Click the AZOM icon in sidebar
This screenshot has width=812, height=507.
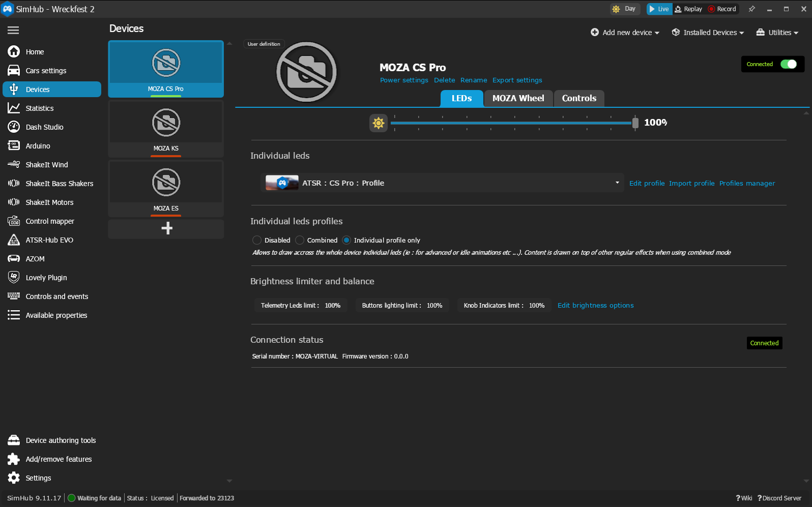14,259
